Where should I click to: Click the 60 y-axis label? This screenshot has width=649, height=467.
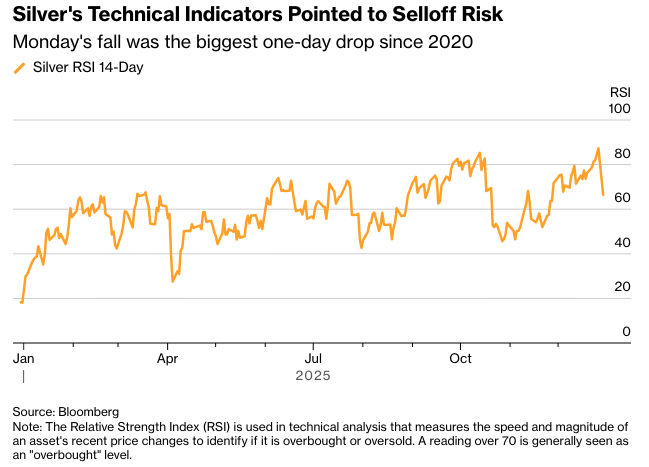pyautogui.click(x=623, y=198)
